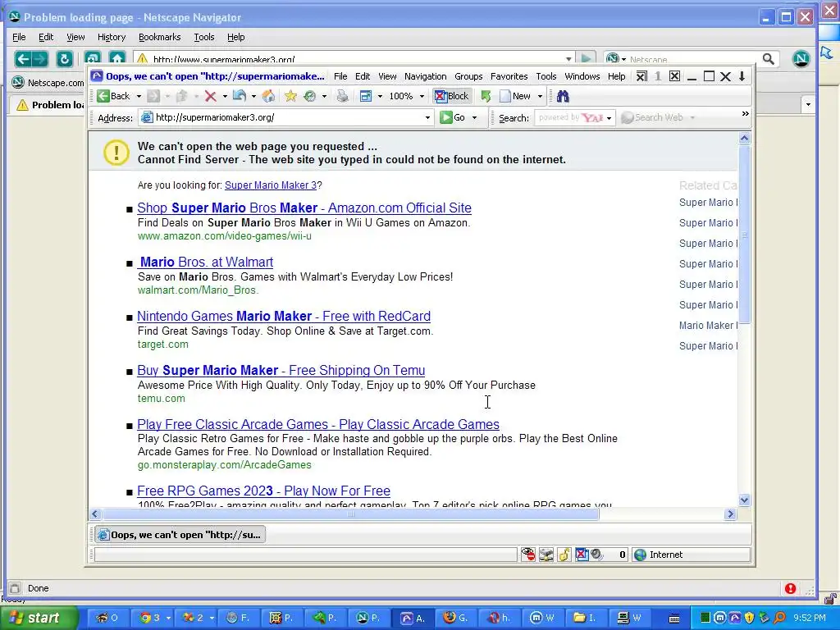Open the history clock icon
The height and width of the screenshot is (630, 840).
click(309, 96)
